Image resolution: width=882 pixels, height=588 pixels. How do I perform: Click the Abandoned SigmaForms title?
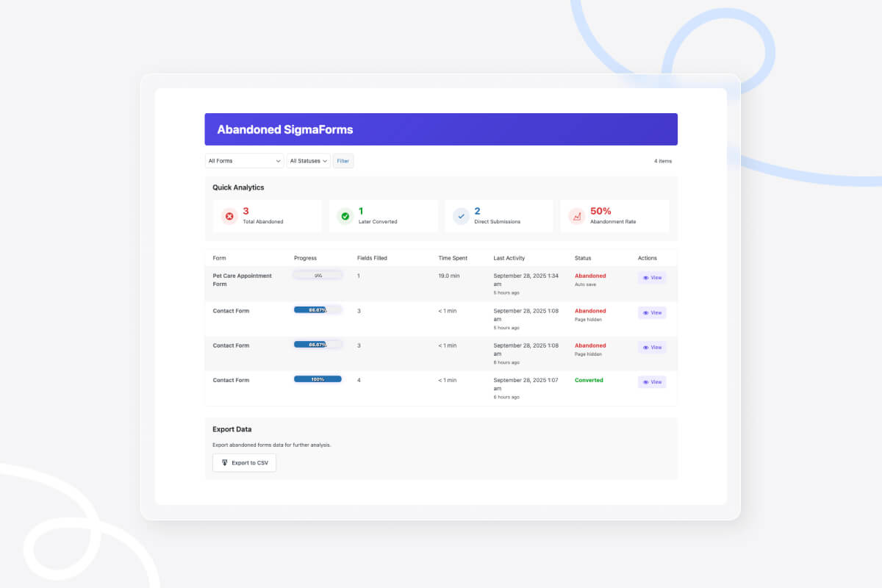[x=285, y=129]
